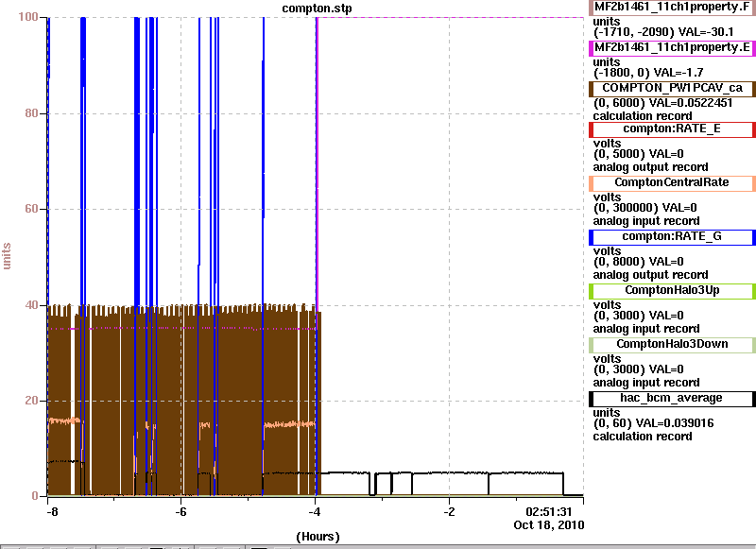The height and width of the screenshot is (549, 756).
Task: Click "analog input record" under ComptonHalo3Up
Action: tap(646, 329)
